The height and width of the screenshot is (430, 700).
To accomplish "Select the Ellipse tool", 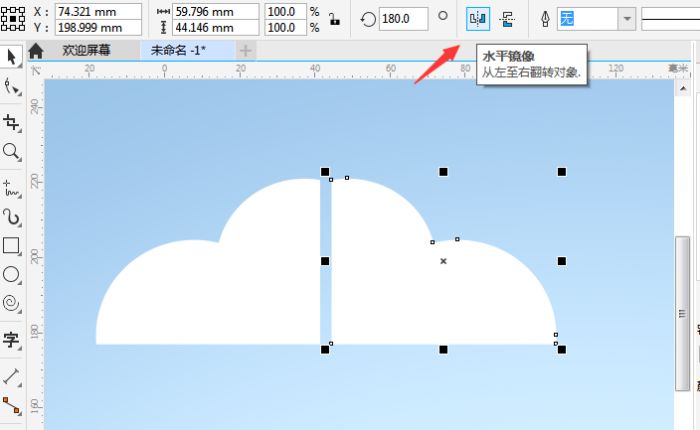I will [11, 274].
